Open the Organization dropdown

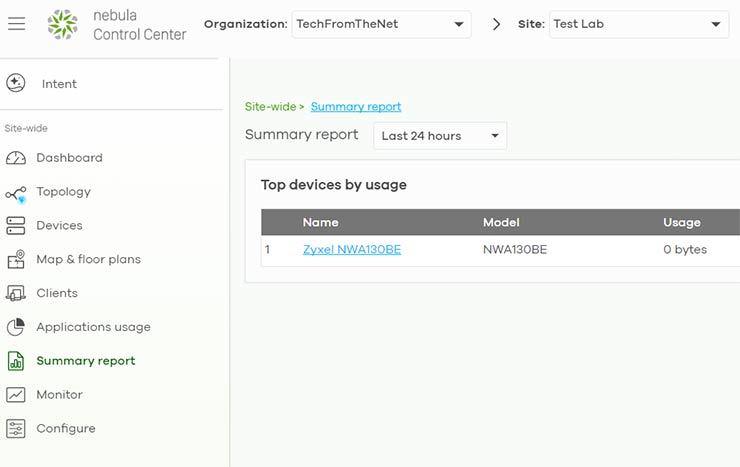pyautogui.click(x=380, y=24)
